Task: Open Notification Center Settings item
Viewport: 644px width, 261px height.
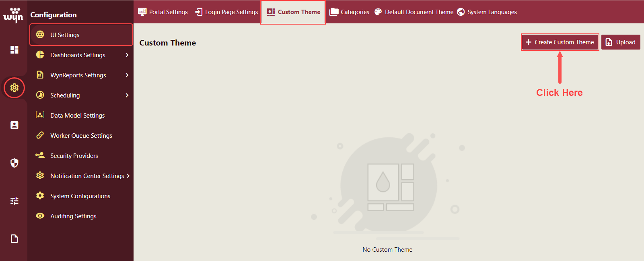Action: point(81,176)
